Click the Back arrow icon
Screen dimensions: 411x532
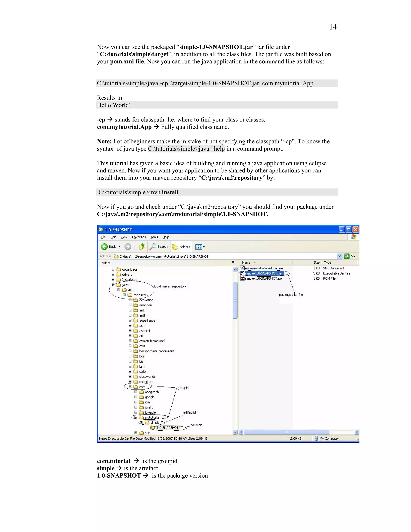104,247
